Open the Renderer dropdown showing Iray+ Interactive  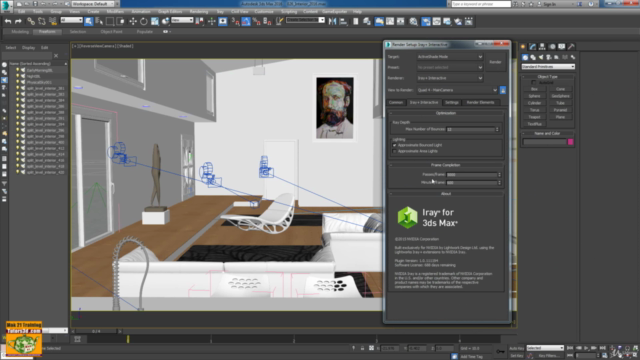[450, 78]
